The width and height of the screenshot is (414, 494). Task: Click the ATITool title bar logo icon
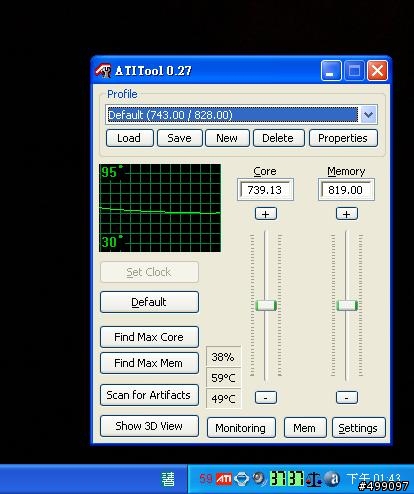tap(104, 71)
